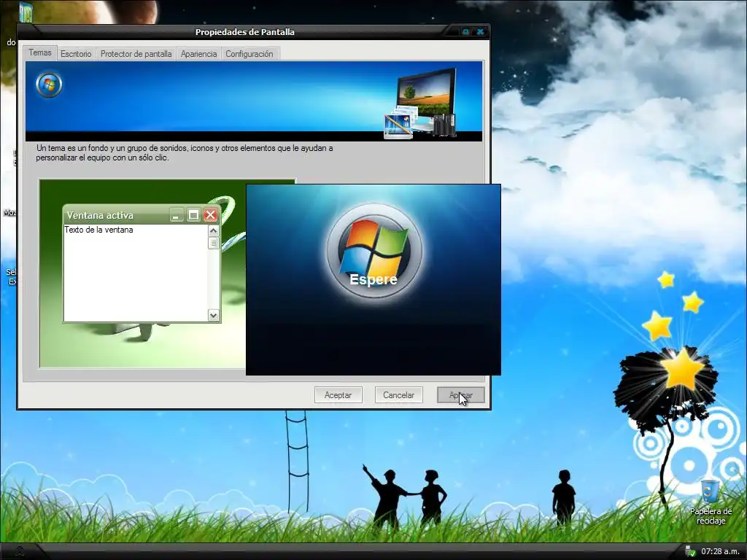This screenshot has height=560, width=747.
Task: Click the 'Espere' text on splash
Action: point(373,279)
